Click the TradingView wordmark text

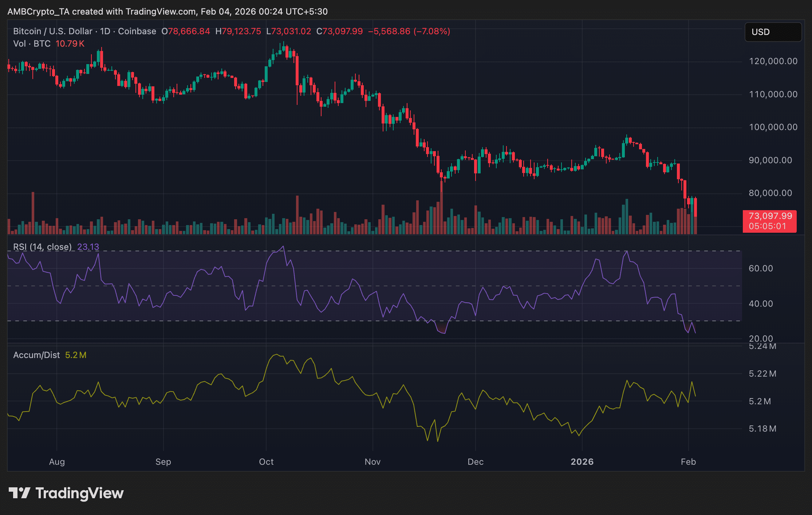(79, 493)
